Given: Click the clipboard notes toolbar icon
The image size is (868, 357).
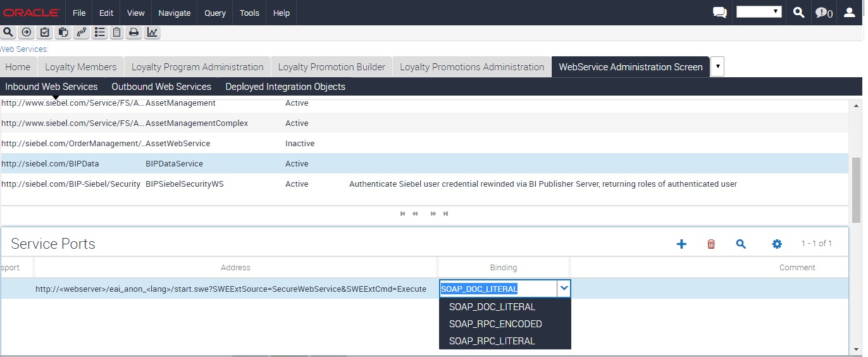Looking at the screenshot, I should 116,32.
